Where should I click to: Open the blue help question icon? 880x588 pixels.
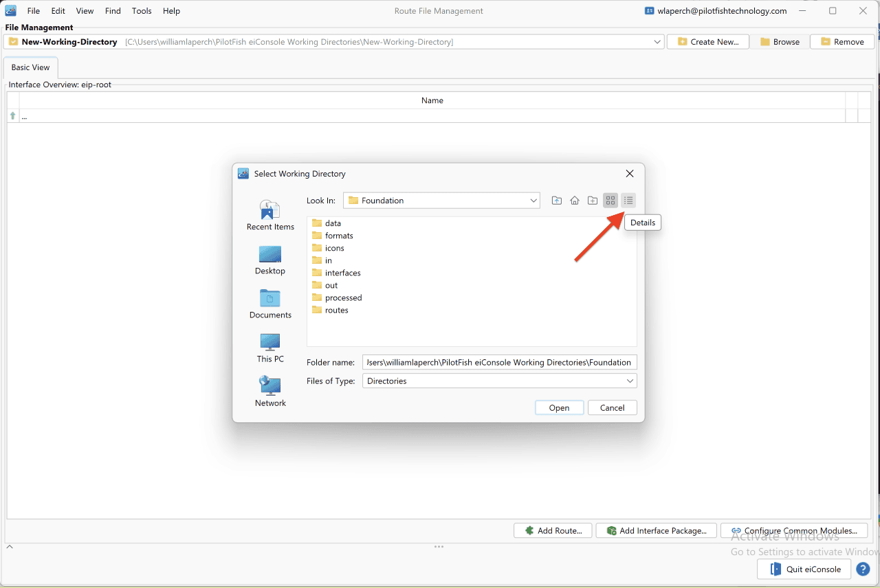(x=863, y=569)
